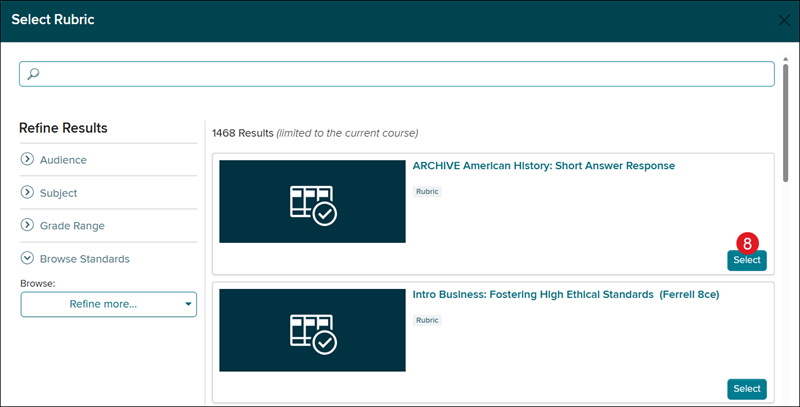Image resolution: width=800 pixels, height=407 pixels.
Task: Open the 'Refine more...' dropdown
Action: (x=109, y=304)
